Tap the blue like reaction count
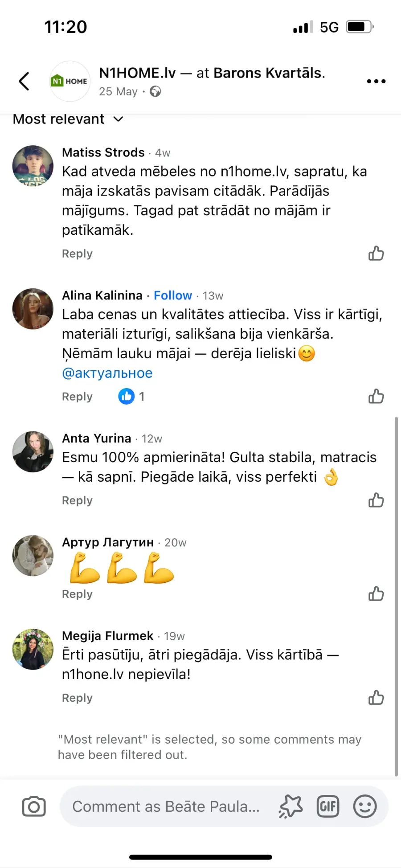 click(x=131, y=396)
